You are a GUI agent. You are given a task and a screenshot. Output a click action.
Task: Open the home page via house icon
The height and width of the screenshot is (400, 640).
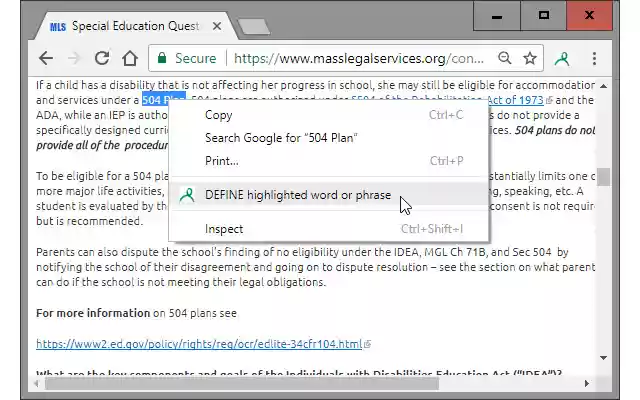[x=130, y=58]
